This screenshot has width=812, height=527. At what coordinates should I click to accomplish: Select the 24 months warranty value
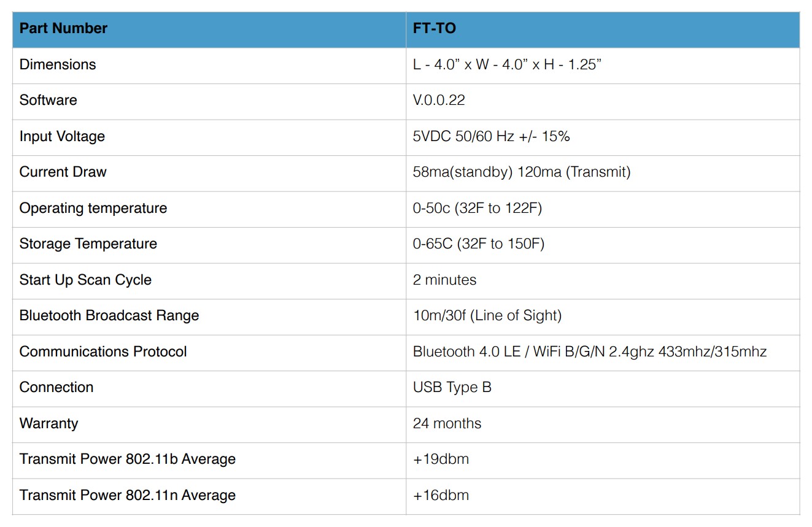[x=447, y=423]
